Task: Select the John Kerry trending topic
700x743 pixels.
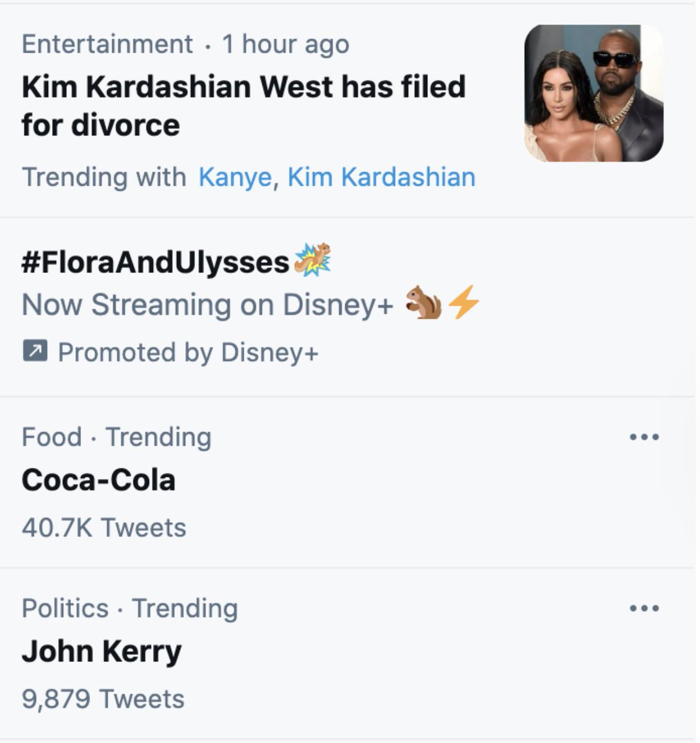Action: point(102,651)
